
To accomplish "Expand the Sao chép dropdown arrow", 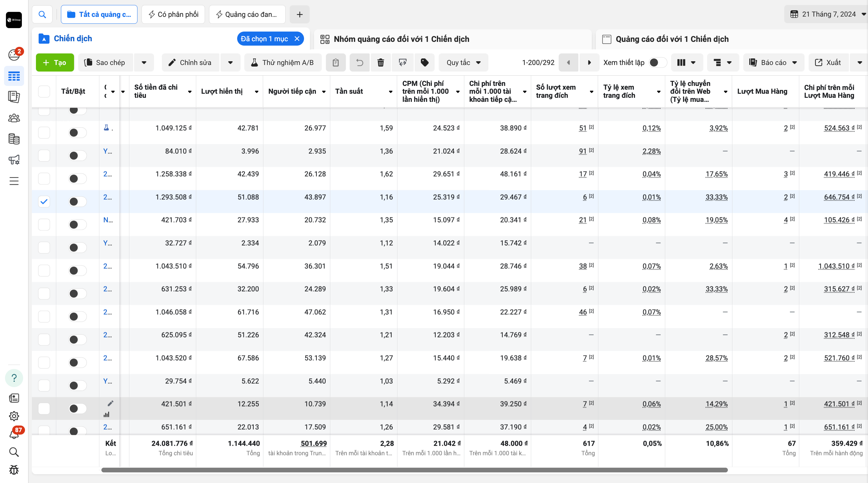I will [144, 62].
